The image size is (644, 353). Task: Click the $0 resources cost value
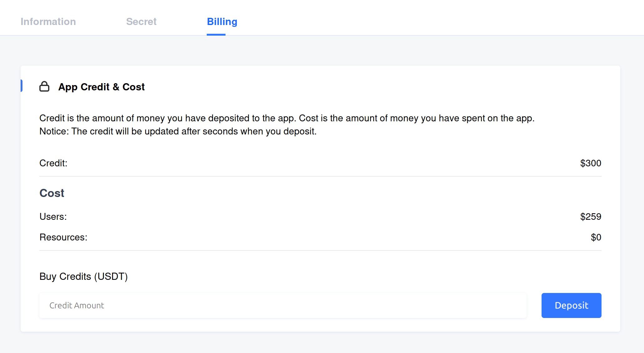pyautogui.click(x=596, y=237)
